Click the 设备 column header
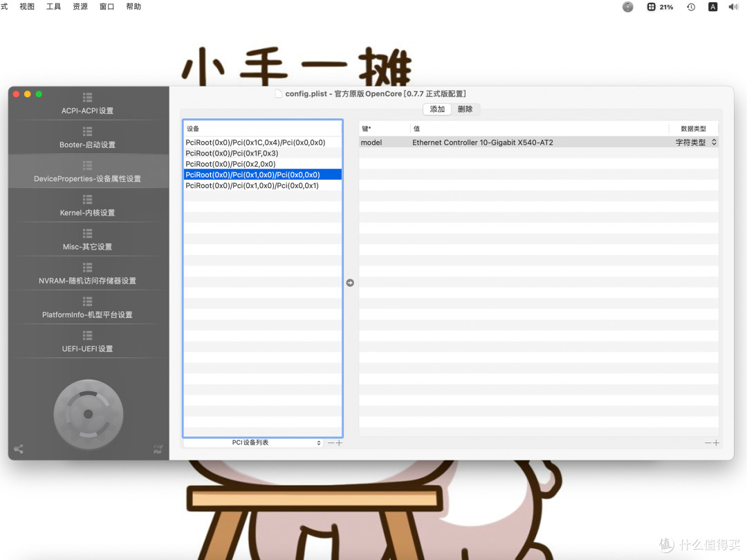 click(263, 129)
